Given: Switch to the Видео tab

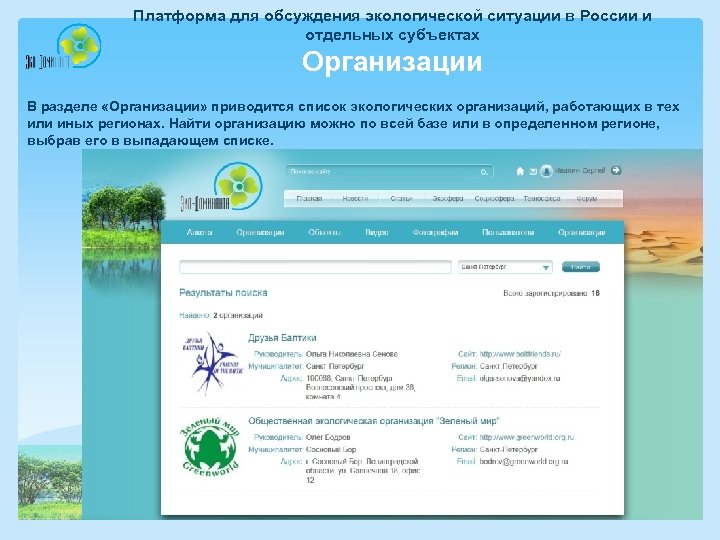Looking at the screenshot, I should (377, 232).
